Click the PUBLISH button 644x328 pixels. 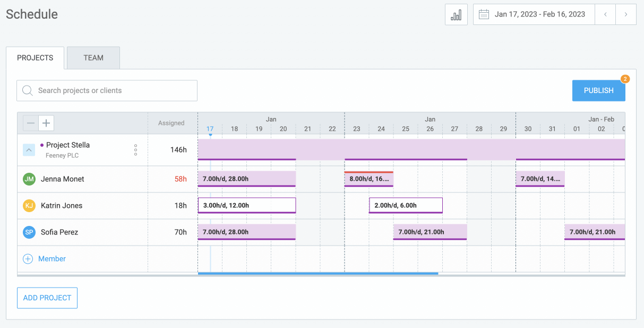tap(598, 90)
